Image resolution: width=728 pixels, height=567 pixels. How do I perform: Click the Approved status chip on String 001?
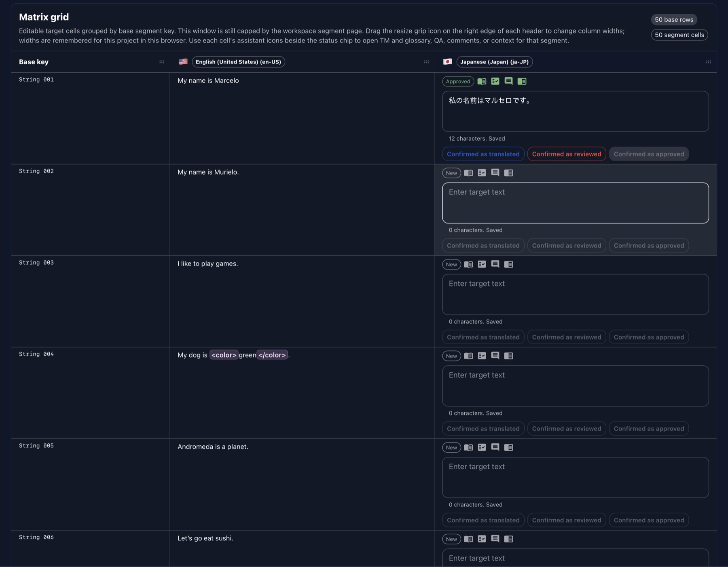[458, 81]
